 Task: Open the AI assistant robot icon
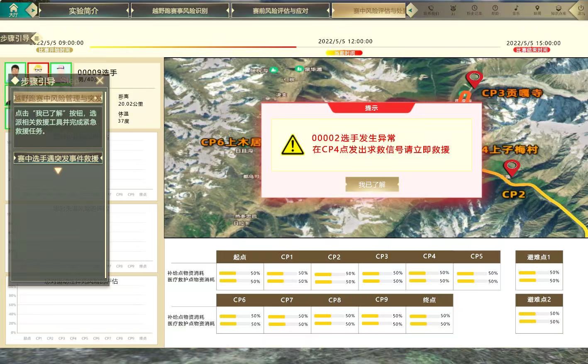453,10
